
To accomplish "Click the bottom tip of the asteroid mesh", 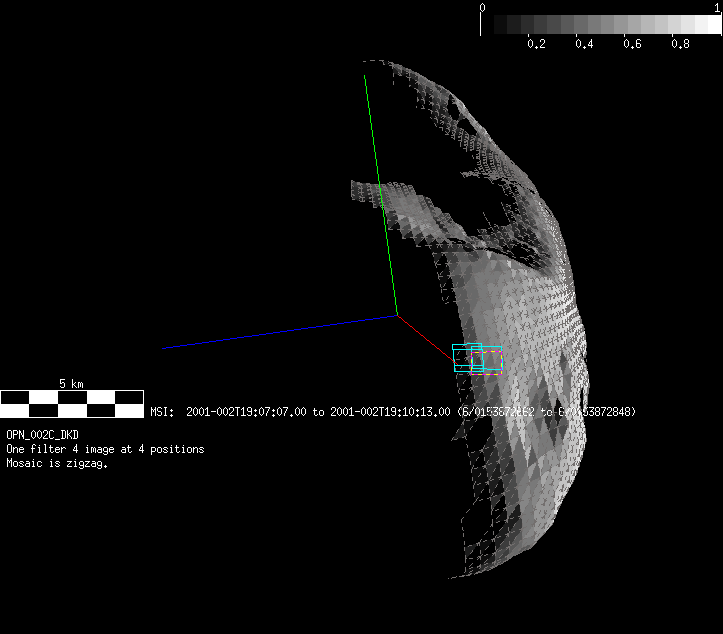I will pyautogui.click(x=450, y=574).
